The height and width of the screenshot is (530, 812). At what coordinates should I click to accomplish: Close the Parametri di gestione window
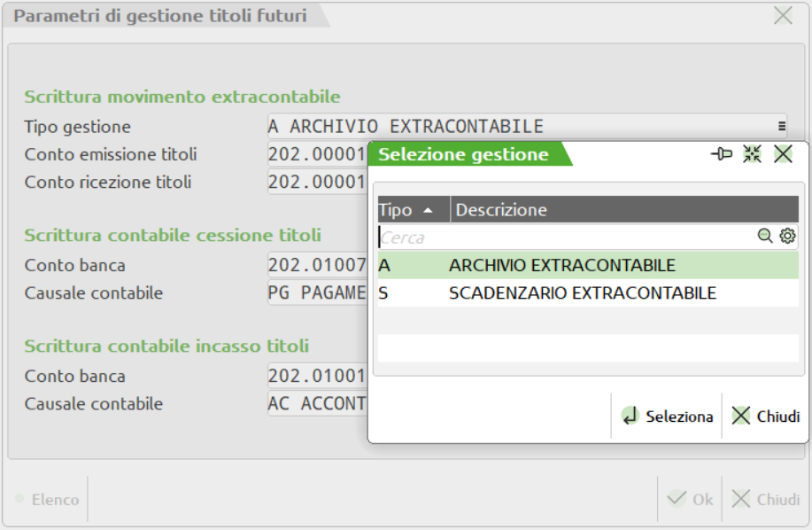(783, 16)
